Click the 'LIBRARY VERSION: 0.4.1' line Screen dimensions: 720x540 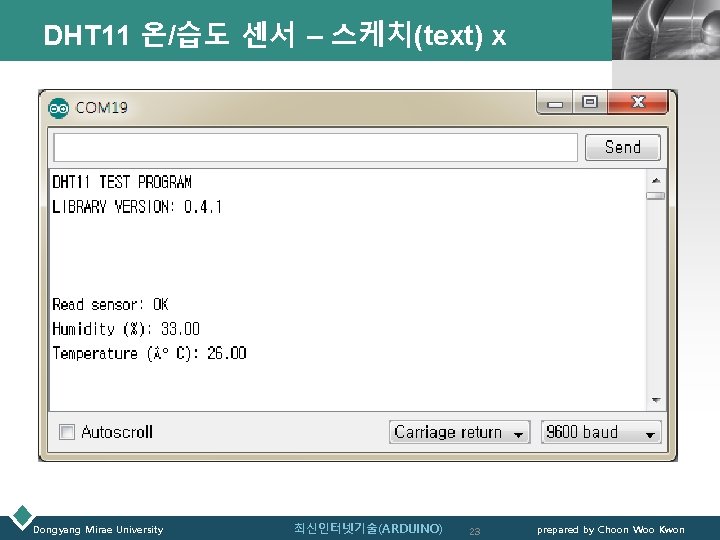tap(137, 207)
